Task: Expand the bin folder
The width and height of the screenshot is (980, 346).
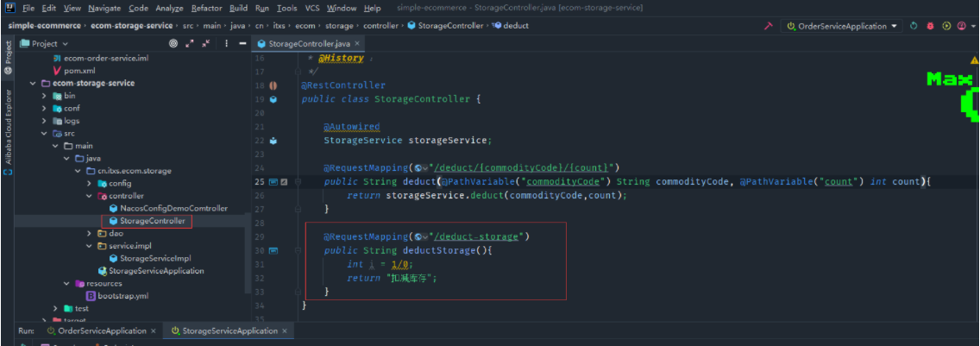Action: coord(44,96)
